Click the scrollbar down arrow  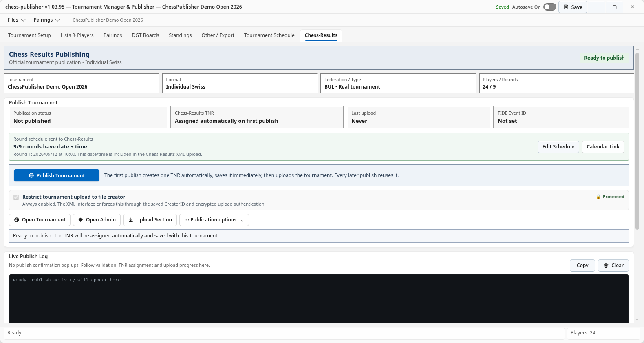637,320
